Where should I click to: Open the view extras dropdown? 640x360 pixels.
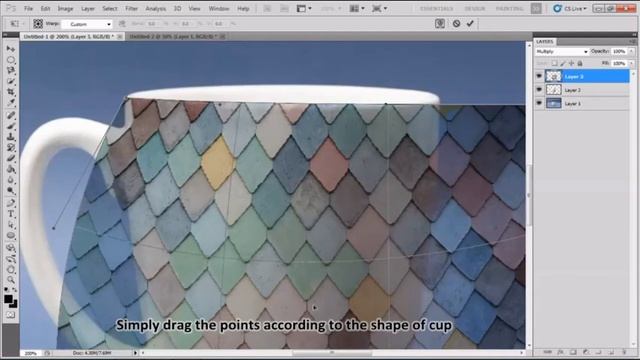tap(304, 8)
